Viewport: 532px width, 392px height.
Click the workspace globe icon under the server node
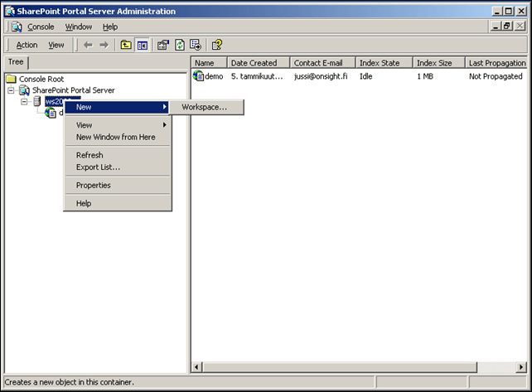[51, 113]
